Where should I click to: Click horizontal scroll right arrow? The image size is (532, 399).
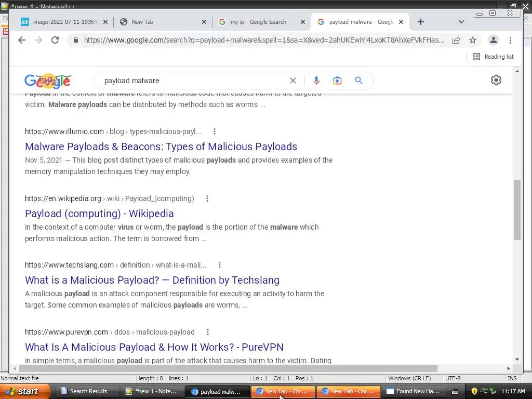pyautogui.click(x=508, y=368)
